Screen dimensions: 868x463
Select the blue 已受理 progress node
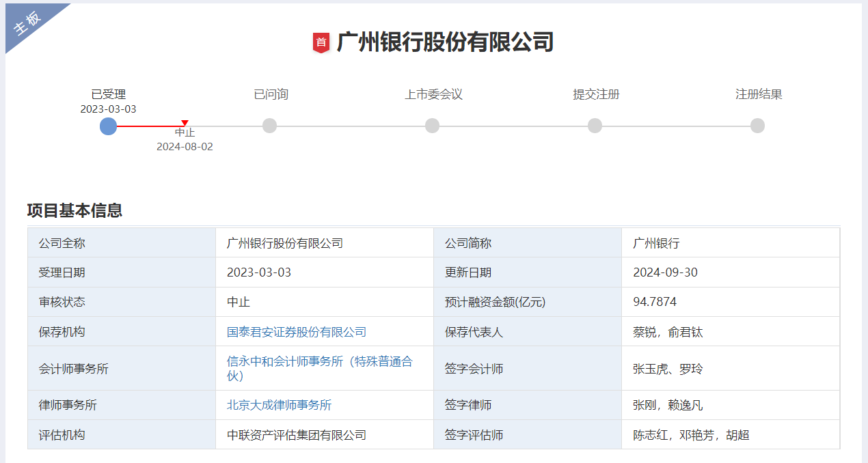click(x=107, y=126)
